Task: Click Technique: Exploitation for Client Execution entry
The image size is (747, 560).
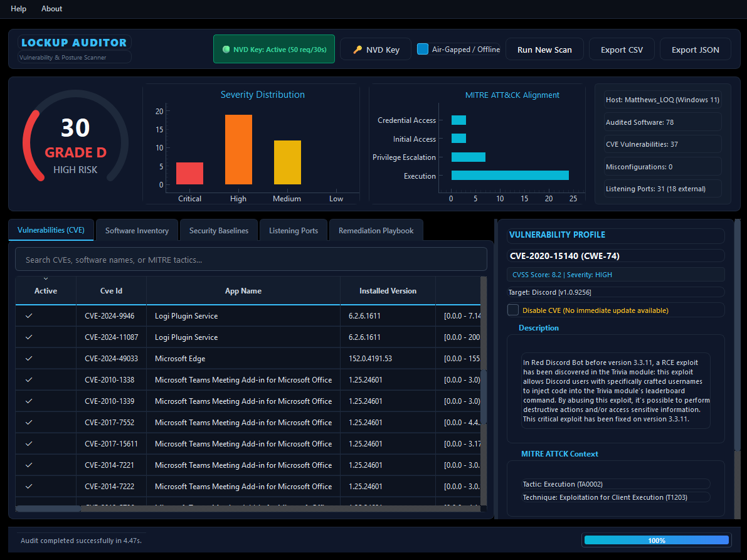Action: [615, 497]
